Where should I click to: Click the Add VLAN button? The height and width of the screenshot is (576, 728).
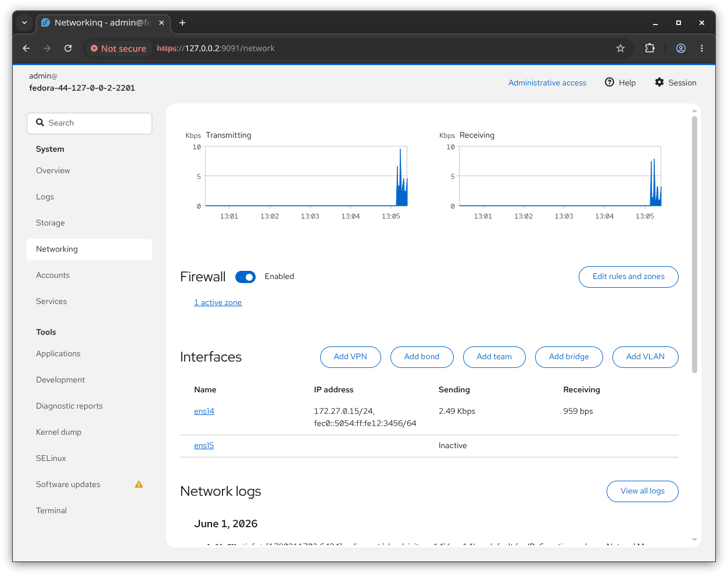[x=645, y=357]
